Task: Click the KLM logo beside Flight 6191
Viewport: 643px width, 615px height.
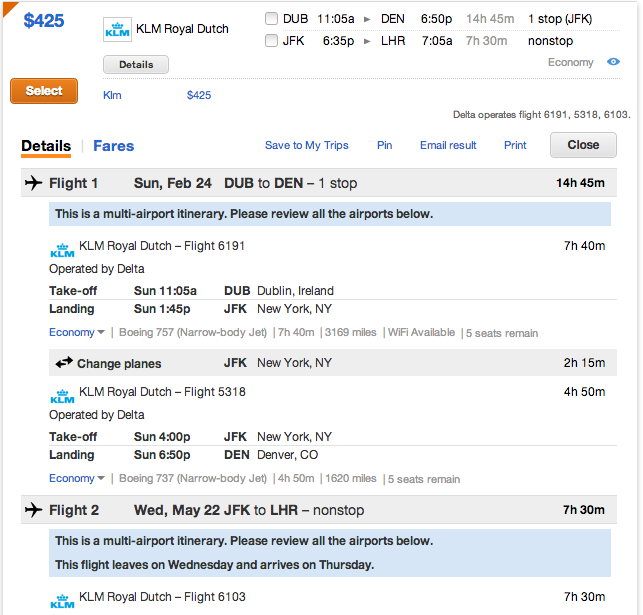Action: (62, 250)
